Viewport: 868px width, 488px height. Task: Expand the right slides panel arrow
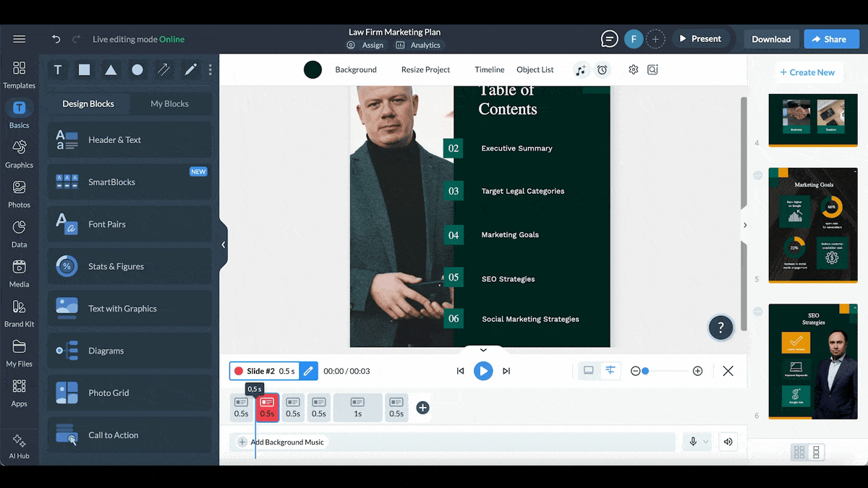(744, 226)
